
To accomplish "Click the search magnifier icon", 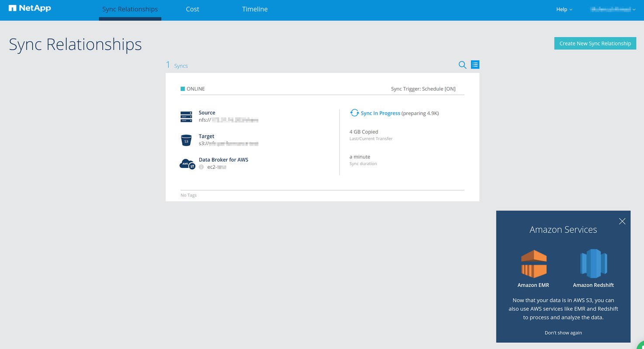I will [462, 65].
